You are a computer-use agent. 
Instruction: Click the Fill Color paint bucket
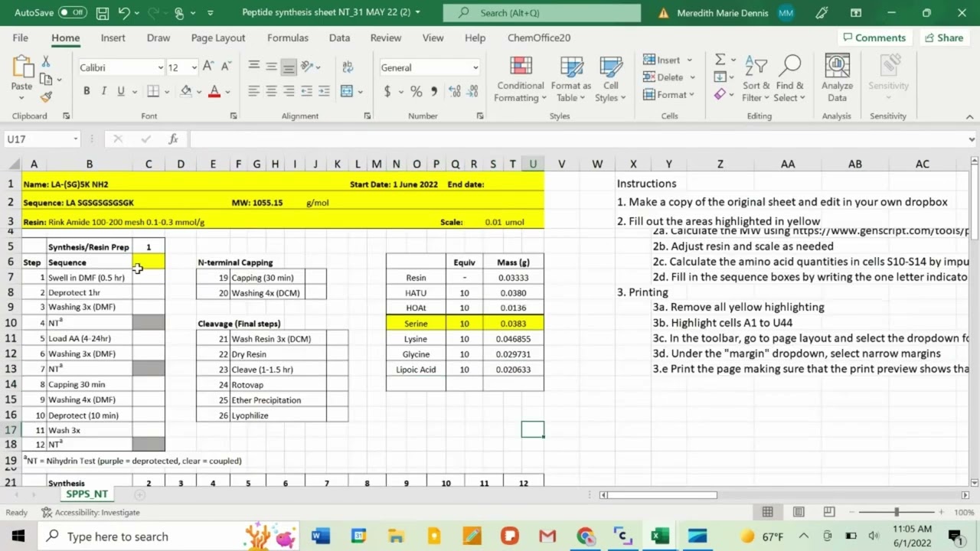tap(186, 91)
